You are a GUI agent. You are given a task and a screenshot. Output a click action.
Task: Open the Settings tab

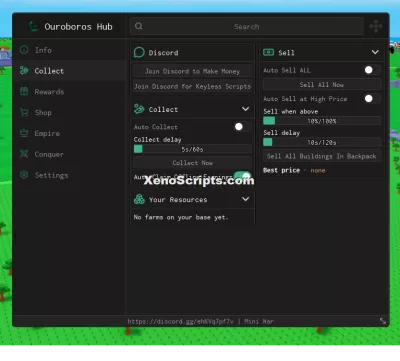coord(69,175)
